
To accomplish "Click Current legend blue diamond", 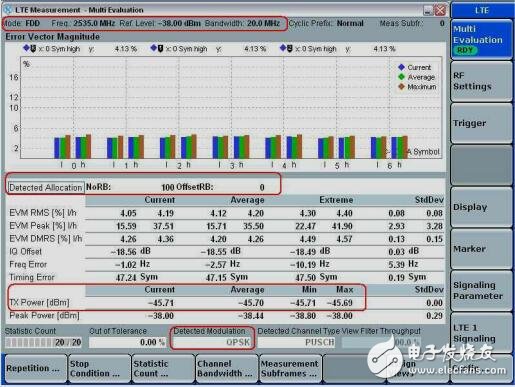I will point(401,67).
